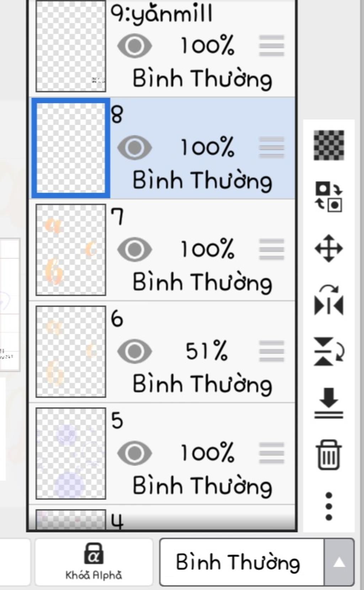Screen dimensions: 364x590
Task: Expand blend mode list with triangle arrow
Action: [x=339, y=562]
